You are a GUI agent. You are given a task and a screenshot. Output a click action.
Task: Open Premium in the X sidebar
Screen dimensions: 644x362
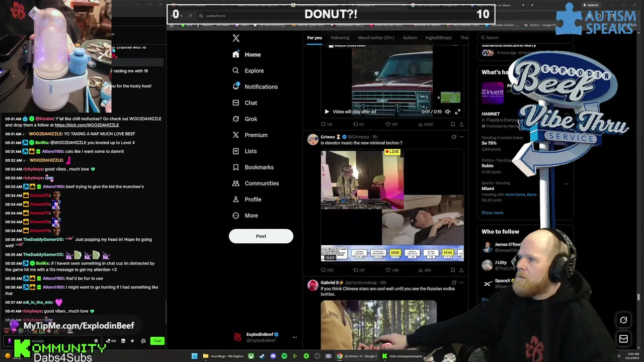(250, 135)
